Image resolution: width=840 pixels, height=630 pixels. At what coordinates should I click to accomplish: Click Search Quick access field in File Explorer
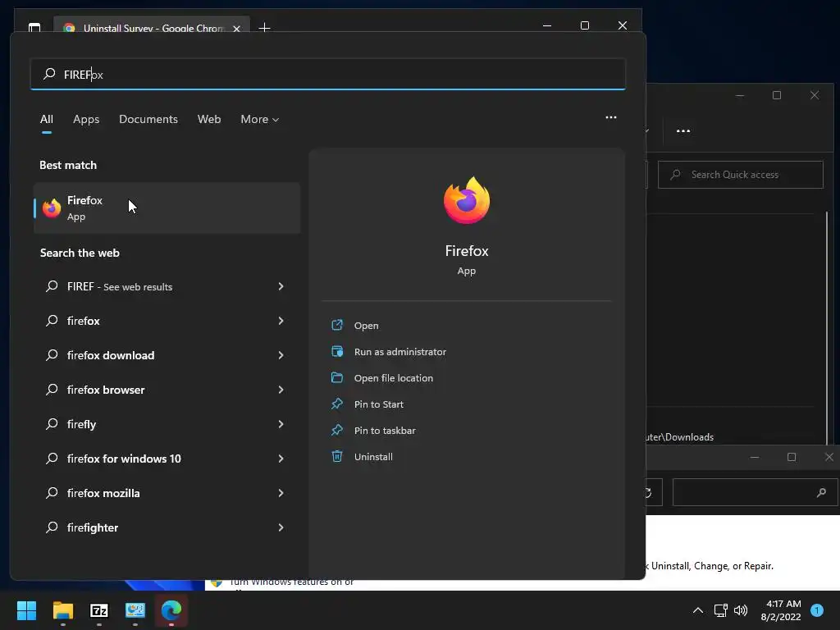click(741, 175)
